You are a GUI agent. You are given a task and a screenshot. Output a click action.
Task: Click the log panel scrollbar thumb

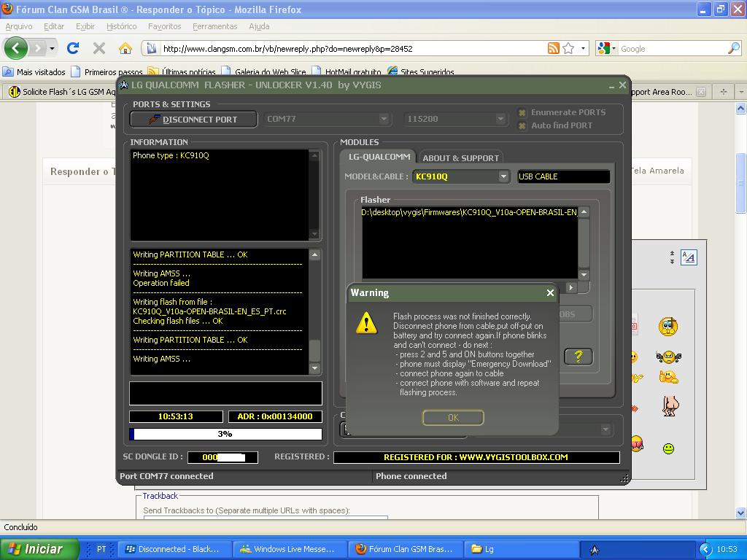pyautogui.click(x=314, y=351)
